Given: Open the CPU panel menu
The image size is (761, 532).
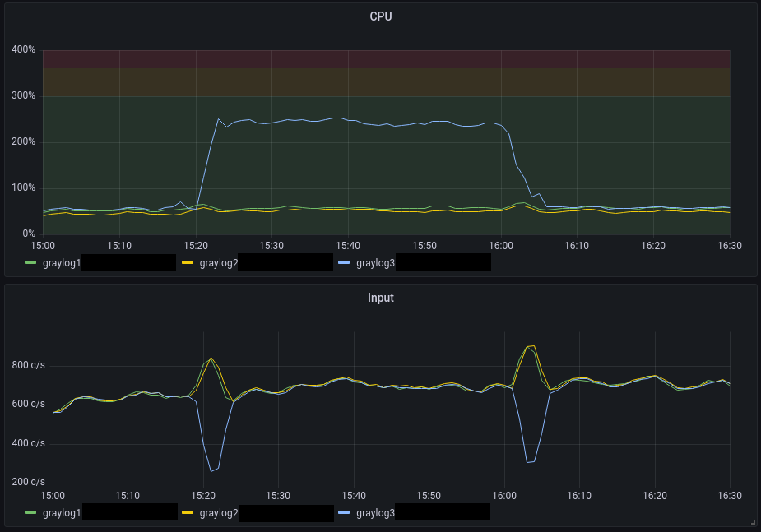Looking at the screenshot, I should pos(380,16).
